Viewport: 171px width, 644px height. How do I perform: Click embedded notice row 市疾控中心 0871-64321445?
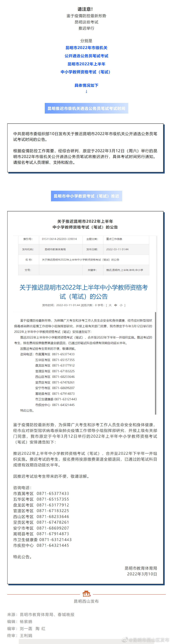point(55,405)
